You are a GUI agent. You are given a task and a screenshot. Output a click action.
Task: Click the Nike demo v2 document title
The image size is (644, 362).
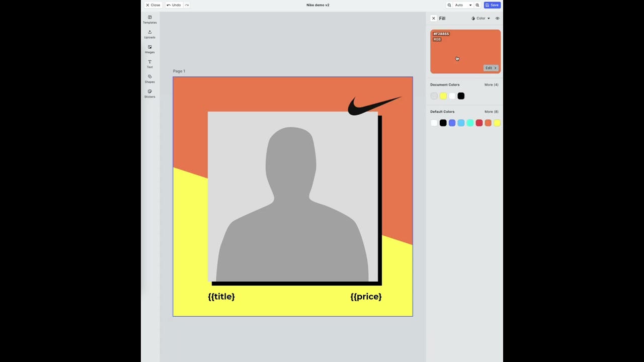point(318,5)
